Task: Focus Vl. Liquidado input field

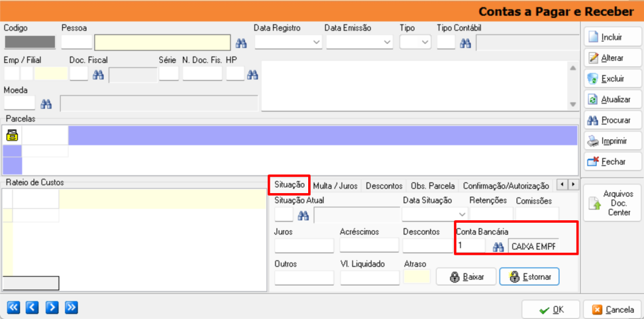Action: 370,278
